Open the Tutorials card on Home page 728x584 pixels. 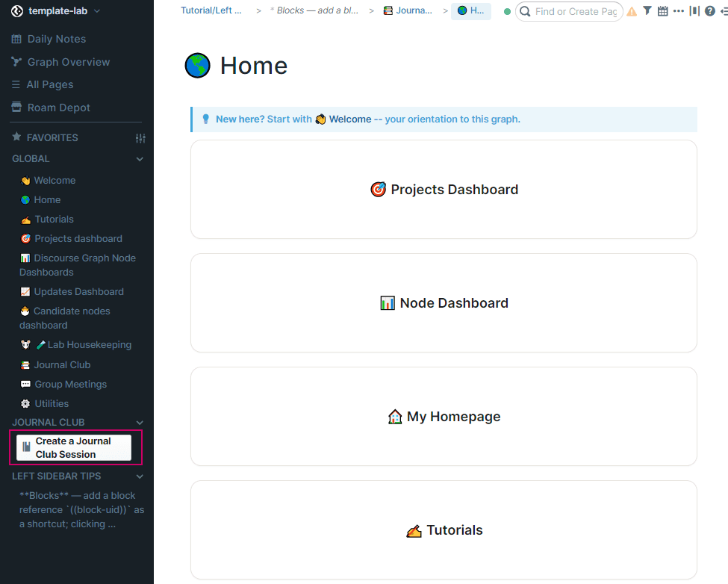[x=444, y=529]
